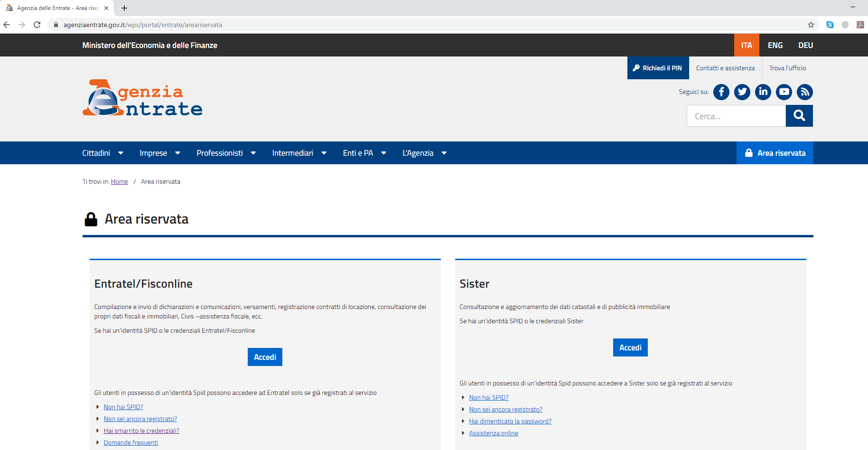The width and height of the screenshot is (868, 450).
Task: Click the PDF extension icon
Action: (x=860, y=25)
